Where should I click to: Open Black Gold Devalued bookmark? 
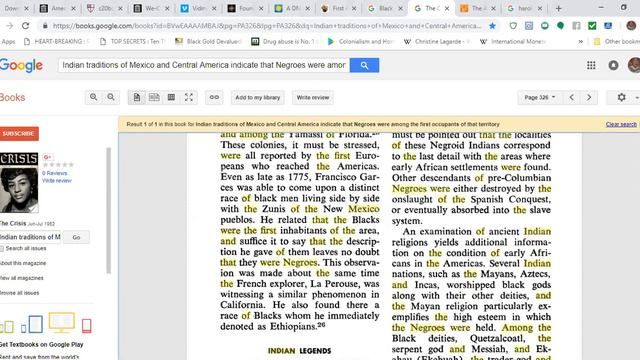[209, 42]
